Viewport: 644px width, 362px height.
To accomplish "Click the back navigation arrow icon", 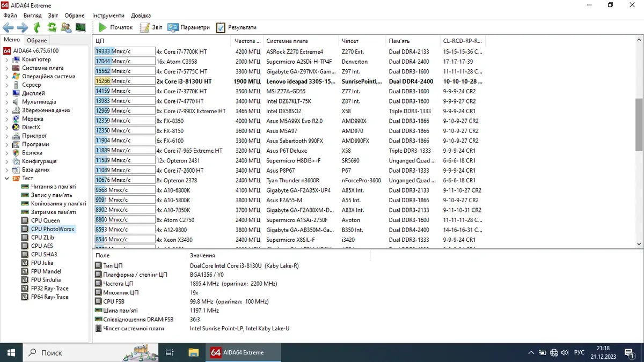I will pos(8,27).
